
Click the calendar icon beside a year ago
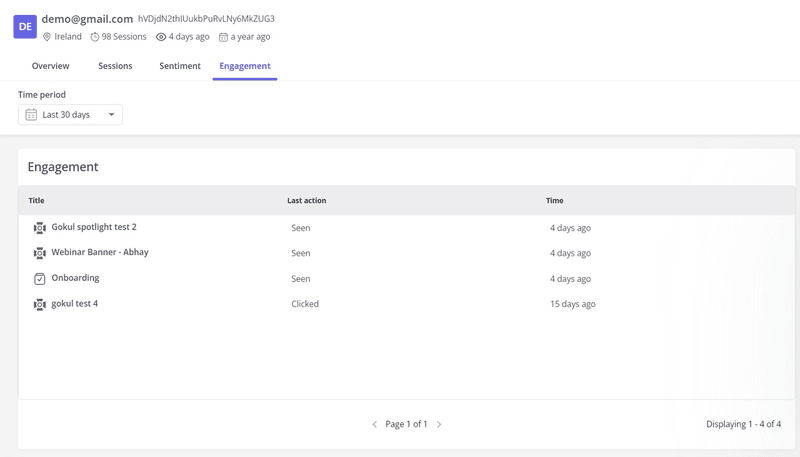(x=223, y=37)
